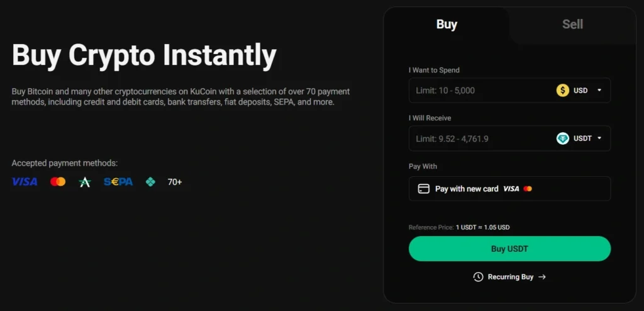Click the VISA logo under accepted payment methods
The height and width of the screenshot is (311, 644).
[x=25, y=182]
